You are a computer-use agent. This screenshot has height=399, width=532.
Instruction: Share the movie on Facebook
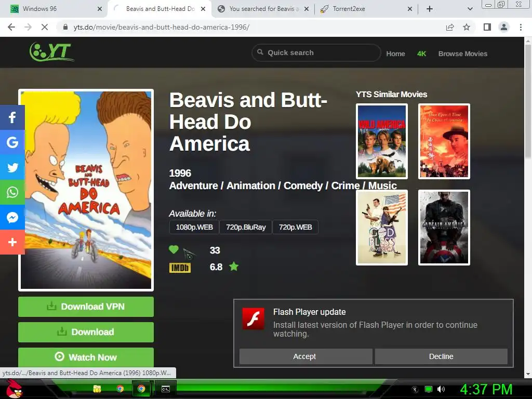coord(12,117)
